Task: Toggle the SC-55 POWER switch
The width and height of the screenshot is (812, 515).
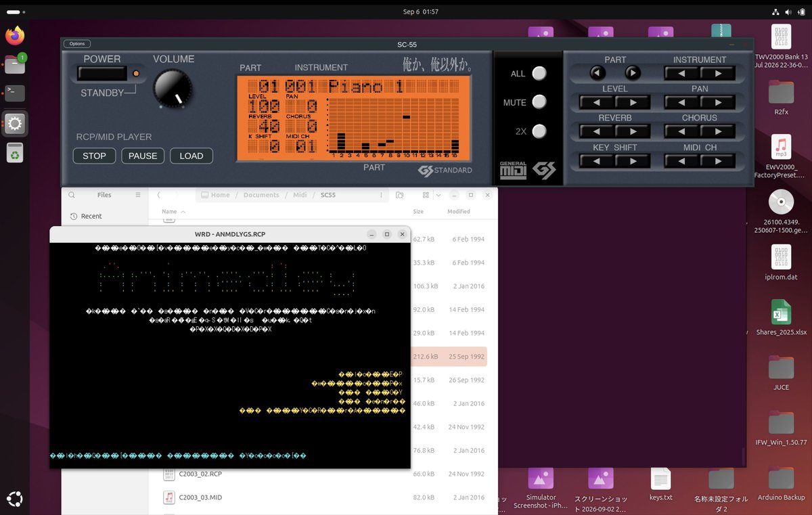Action: tap(102, 73)
